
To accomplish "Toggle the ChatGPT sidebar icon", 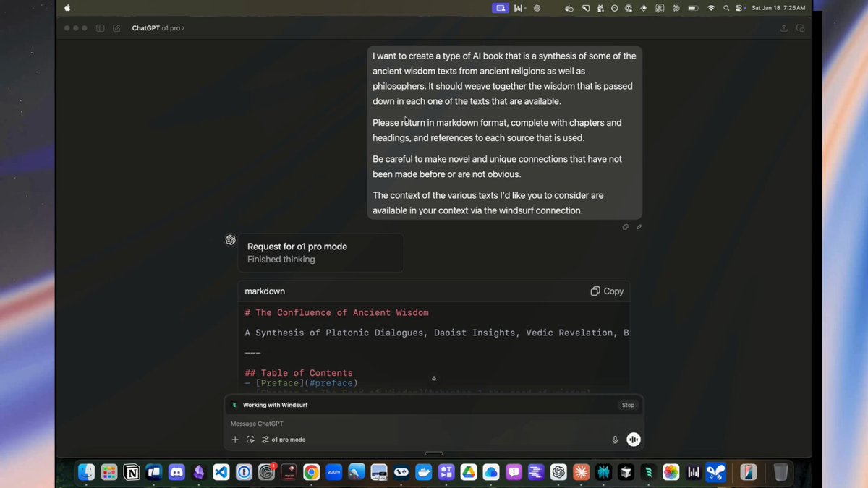I will (x=101, y=28).
